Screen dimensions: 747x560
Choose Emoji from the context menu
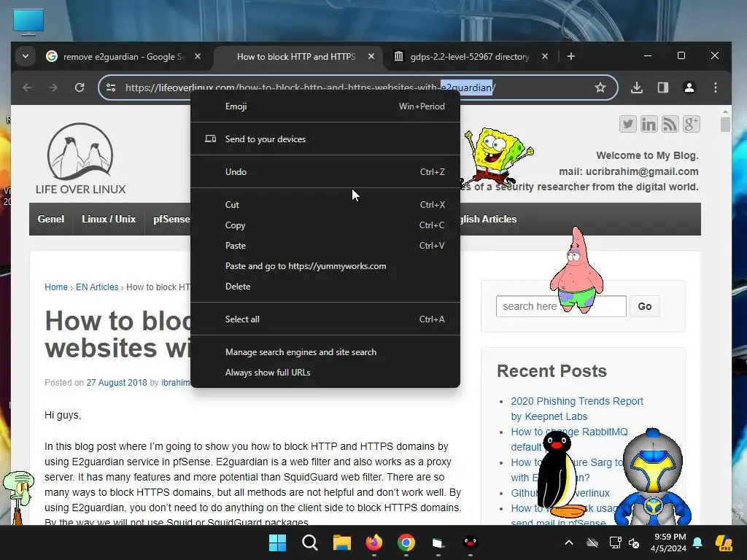click(x=325, y=106)
